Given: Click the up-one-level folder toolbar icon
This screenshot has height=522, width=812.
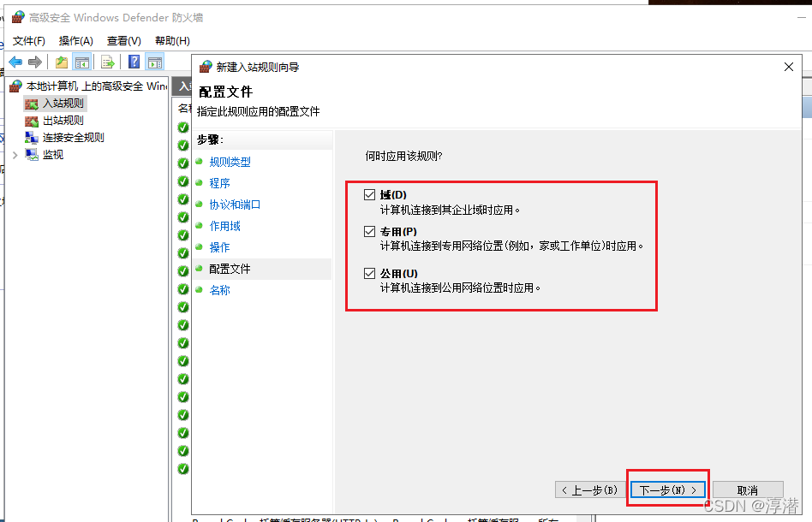Looking at the screenshot, I should tap(62, 62).
